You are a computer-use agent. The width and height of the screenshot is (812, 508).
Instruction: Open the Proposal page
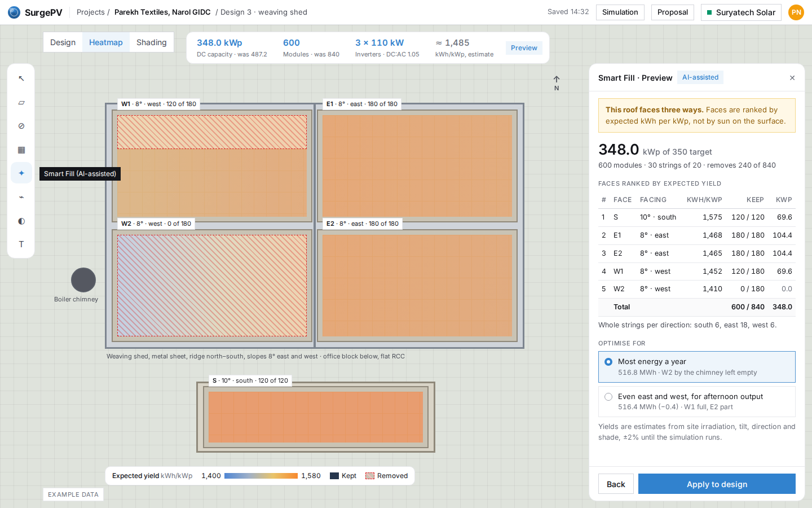point(673,12)
